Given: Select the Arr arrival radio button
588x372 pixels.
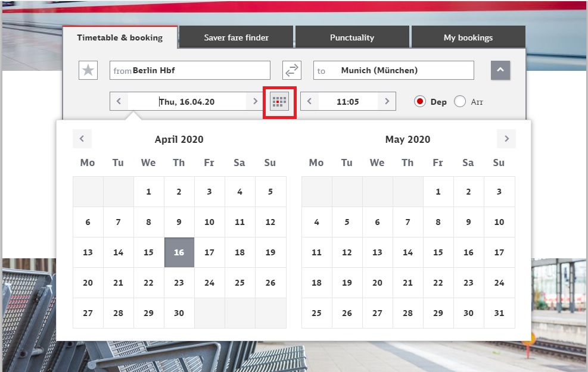Looking at the screenshot, I should [x=459, y=101].
